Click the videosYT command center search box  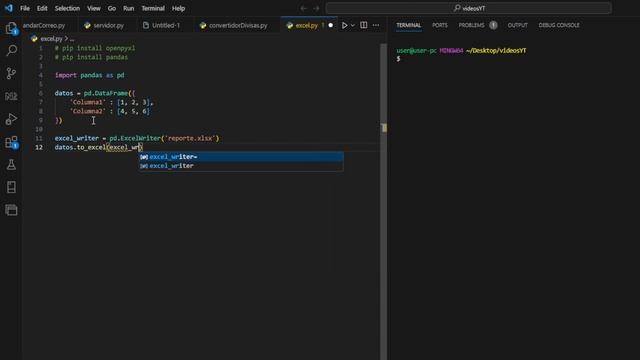(469, 8)
